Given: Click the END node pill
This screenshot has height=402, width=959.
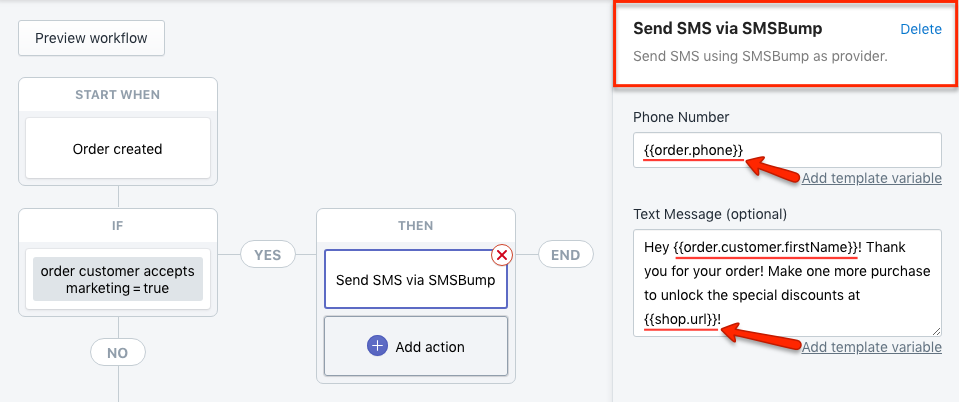Looking at the screenshot, I should pos(566,255).
